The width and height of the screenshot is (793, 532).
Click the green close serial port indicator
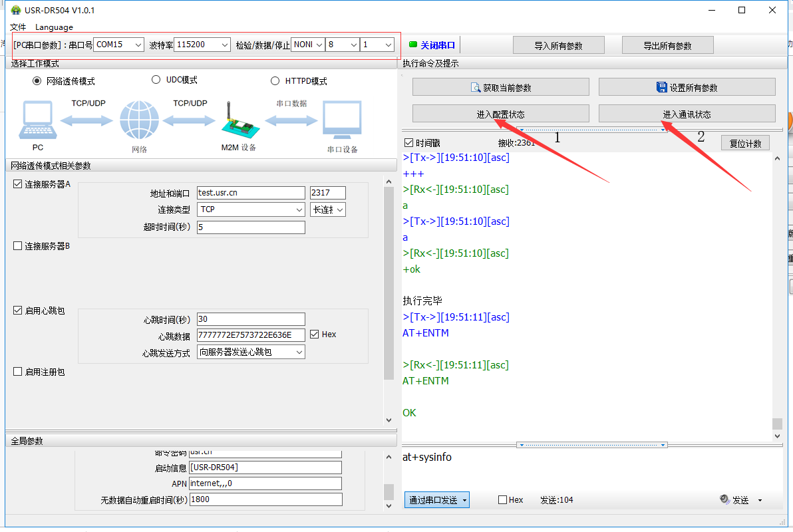point(412,45)
